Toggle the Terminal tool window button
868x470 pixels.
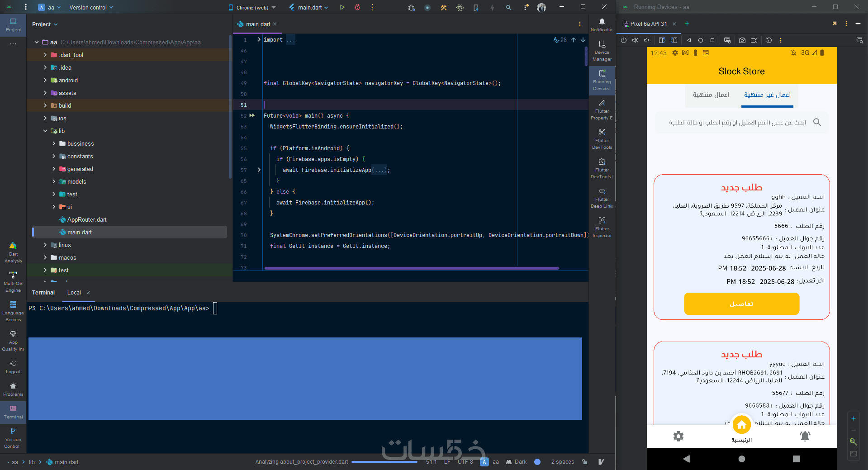(x=13, y=412)
